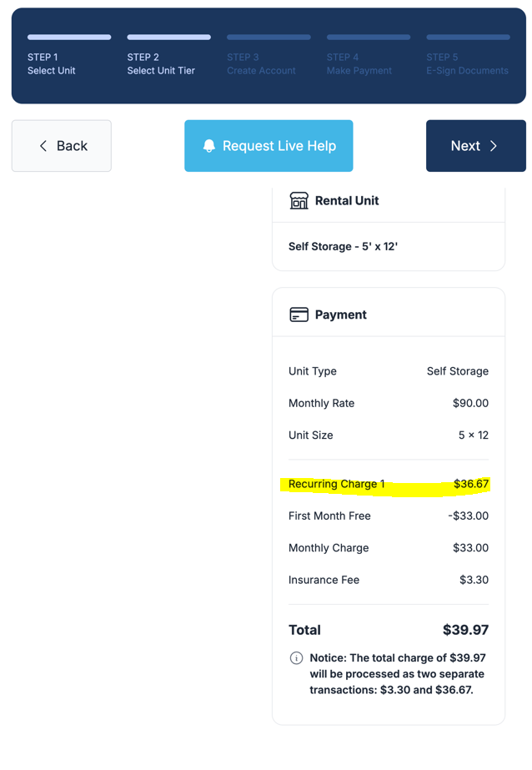This screenshot has width=532, height=770.
Task: Select the highlighted Recurring Charge 1 row
Action: coord(389,485)
